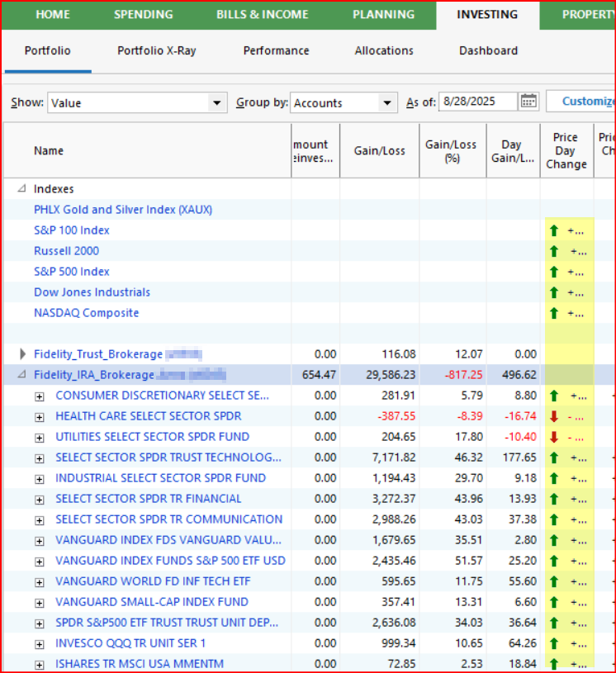616x673 pixels.
Task: Click green up arrow for S&P 500 Index
Action: pyautogui.click(x=554, y=273)
